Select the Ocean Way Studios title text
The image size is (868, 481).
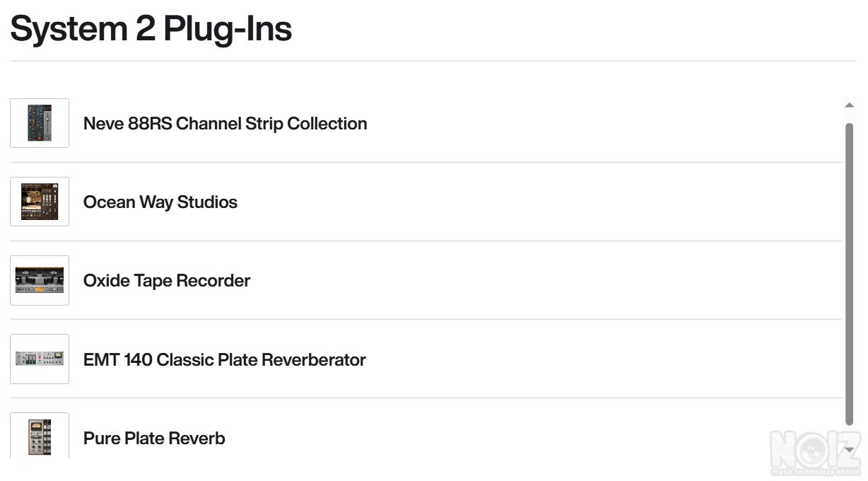160,202
